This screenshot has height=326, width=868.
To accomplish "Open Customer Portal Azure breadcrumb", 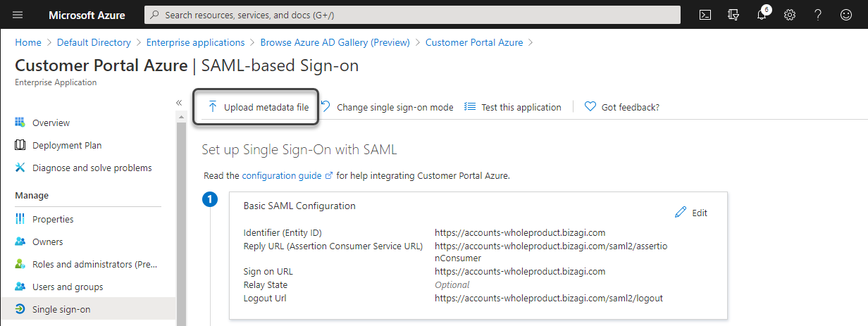I will [x=474, y=42].
